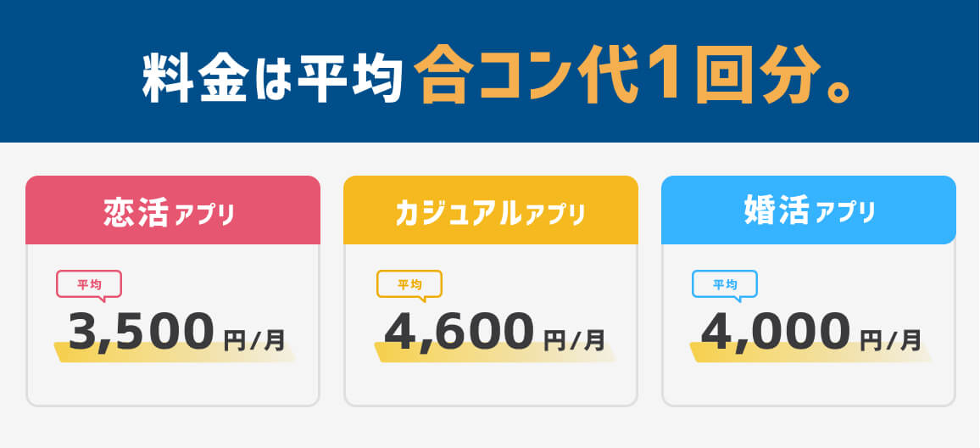The width and height of the screenshot is (980, 448).
Task: Click the empty area below the 4,000 price
Action: pos(809,384)
